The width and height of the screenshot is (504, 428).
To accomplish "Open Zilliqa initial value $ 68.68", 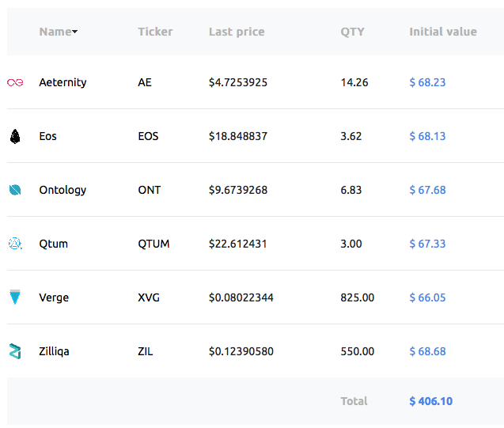I will tap(427, 351).
